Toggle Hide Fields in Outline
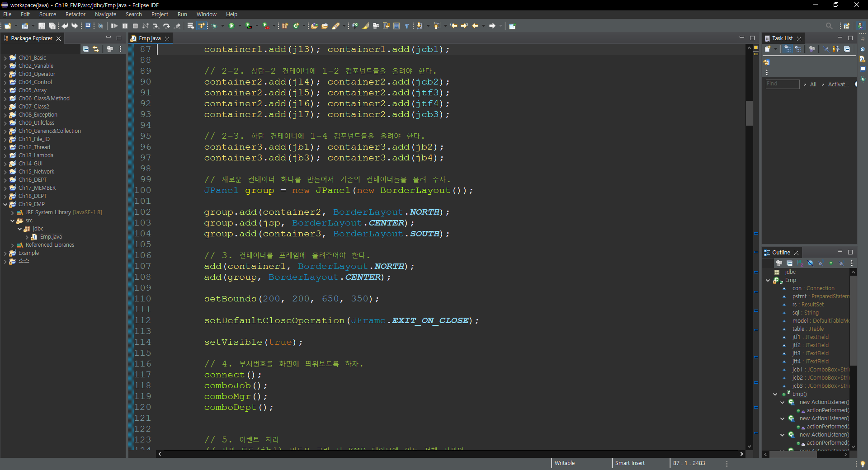The height and width of the screenshot is (470, 868). [x=810, y=263]
